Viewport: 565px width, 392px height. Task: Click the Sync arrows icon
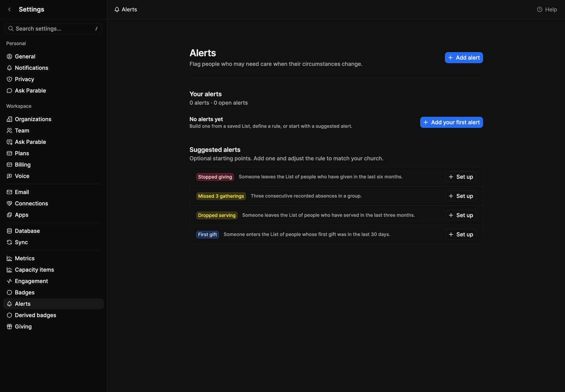tap(9, 242)
